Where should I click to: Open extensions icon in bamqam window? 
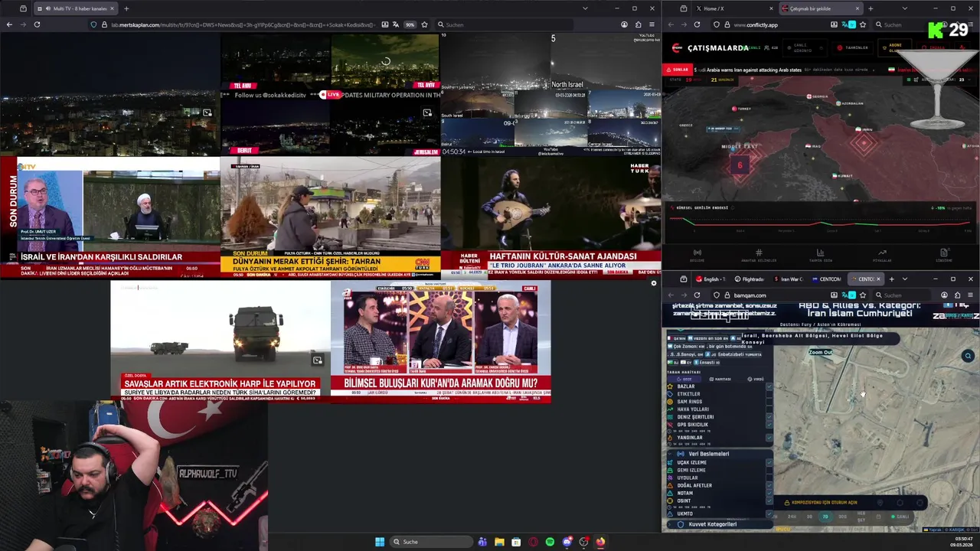coord(957,295)
